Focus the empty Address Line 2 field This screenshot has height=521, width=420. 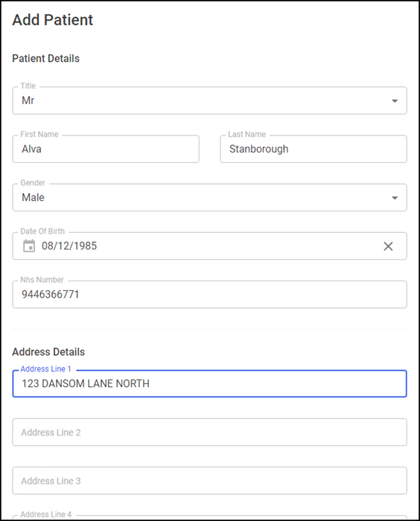click(x=209, y=432)
